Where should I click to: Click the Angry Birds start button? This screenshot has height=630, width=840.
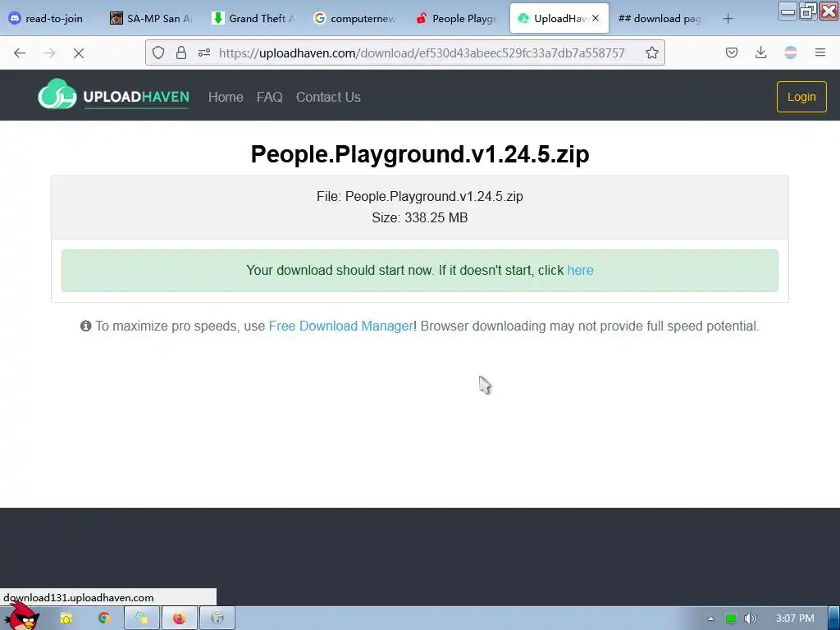(21, 617)
